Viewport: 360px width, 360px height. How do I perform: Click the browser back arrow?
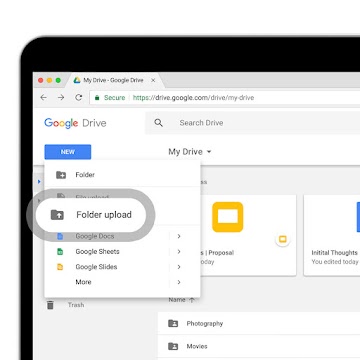(44, 98)
